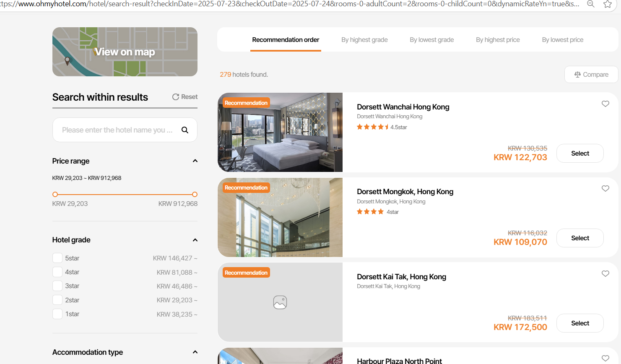Image resolution: width=621 pixels, height=364 pixels.
Task: Click the 'Search within results' heading
Action: pos(100,97)
